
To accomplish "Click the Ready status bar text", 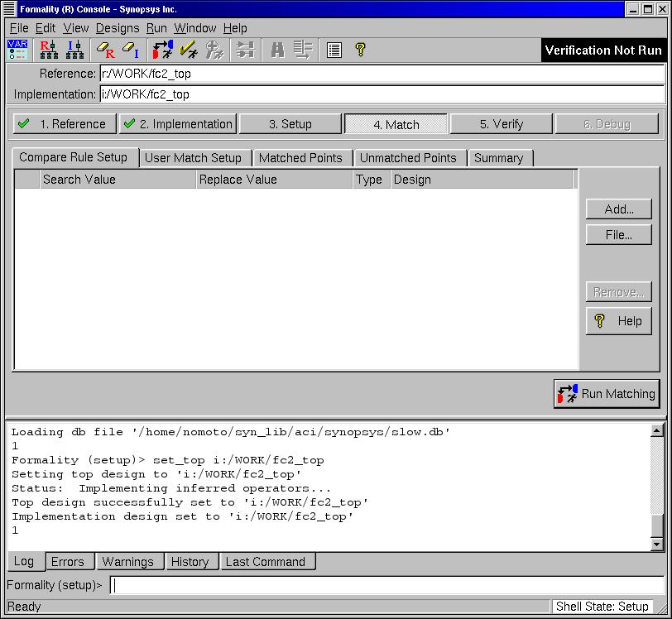I will pyautogui.click(x=24, y=606).
